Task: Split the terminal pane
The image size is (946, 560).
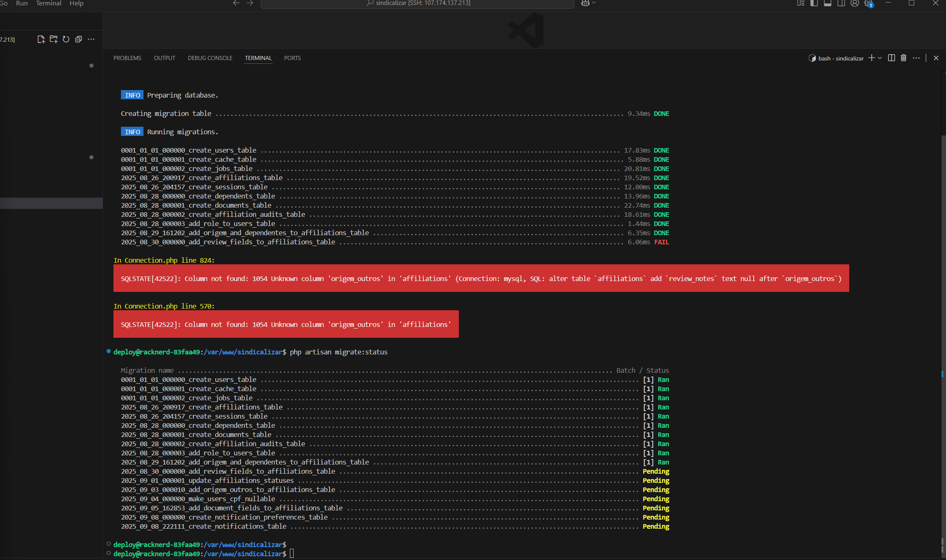Action: (891, 58)
